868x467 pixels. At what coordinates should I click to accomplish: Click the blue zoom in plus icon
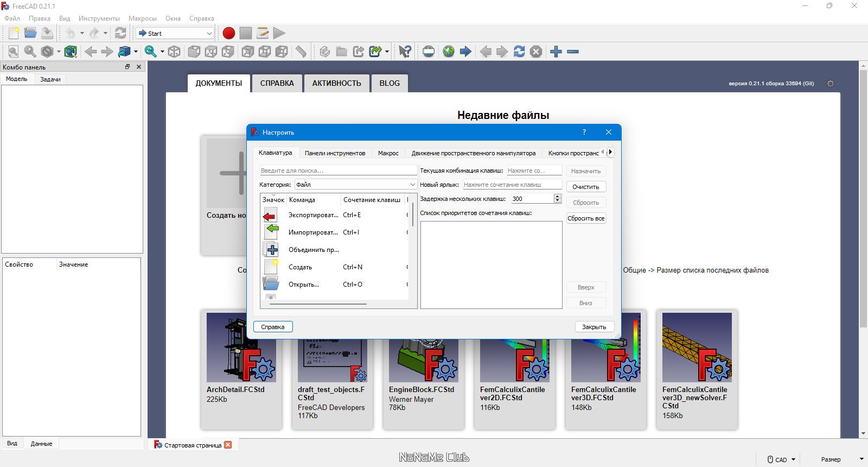[x=556, y=52]
